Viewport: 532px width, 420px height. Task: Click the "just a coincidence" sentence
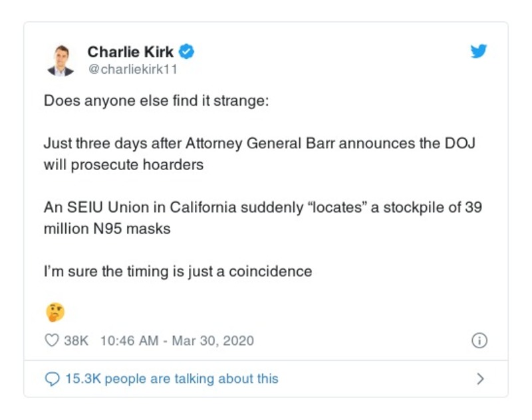click(178, 271)
